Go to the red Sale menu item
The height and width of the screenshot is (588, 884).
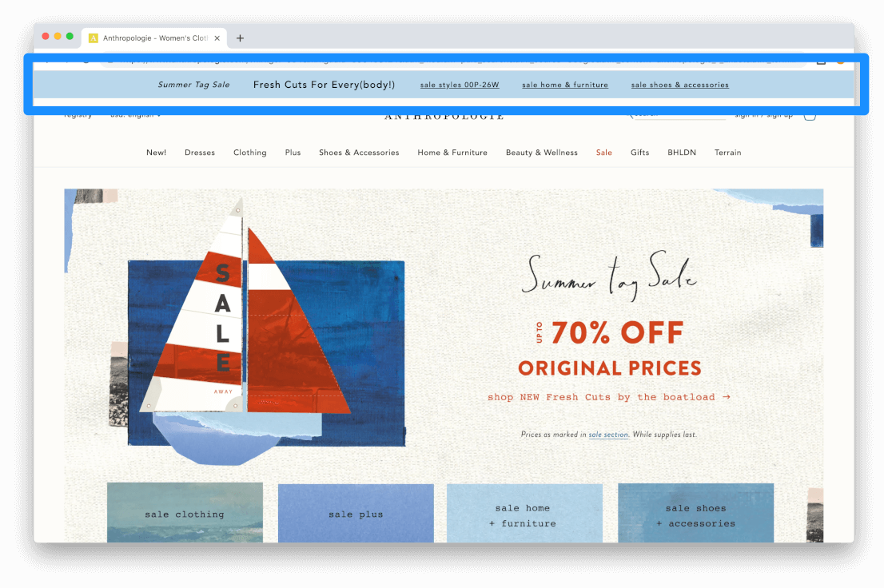[x=603, y=153]
